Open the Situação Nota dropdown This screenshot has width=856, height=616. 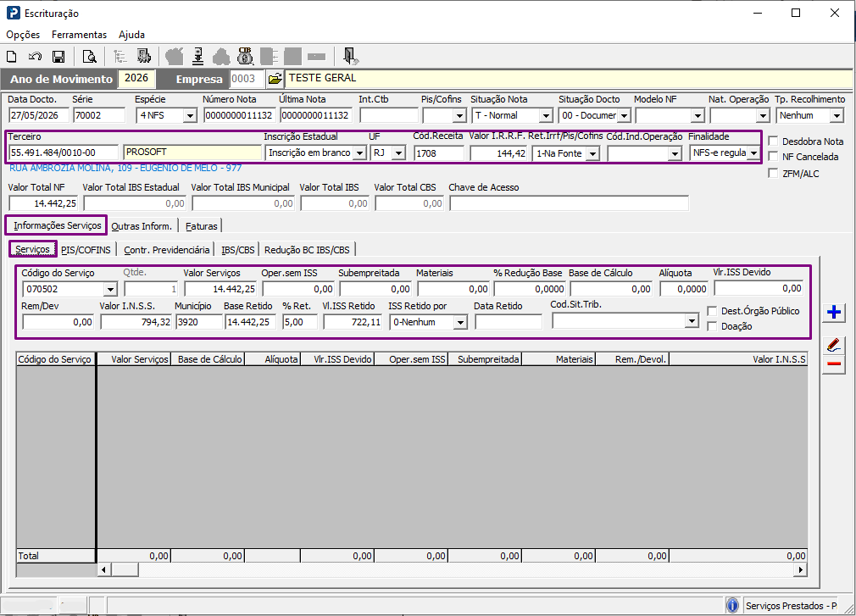pos(545,116)
